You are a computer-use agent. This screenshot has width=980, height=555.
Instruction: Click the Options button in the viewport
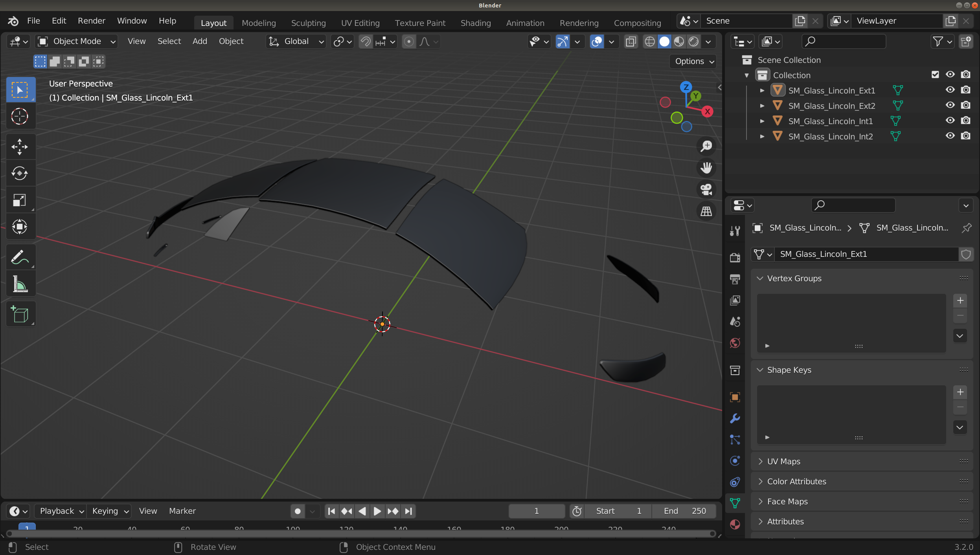(693, 61)
